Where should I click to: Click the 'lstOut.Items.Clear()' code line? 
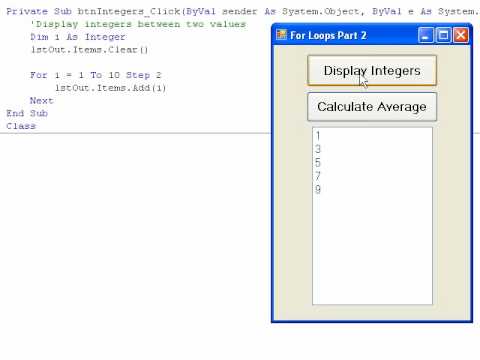coord(89,50)
